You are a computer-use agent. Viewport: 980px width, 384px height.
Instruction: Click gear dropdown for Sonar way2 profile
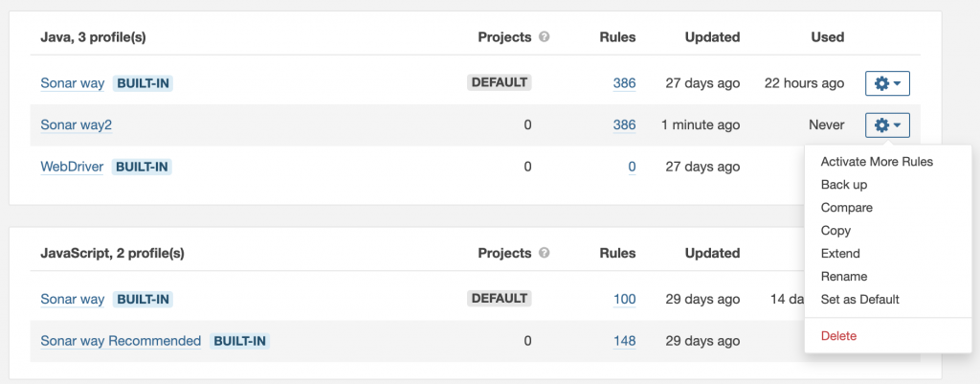[x=887, y=124]
